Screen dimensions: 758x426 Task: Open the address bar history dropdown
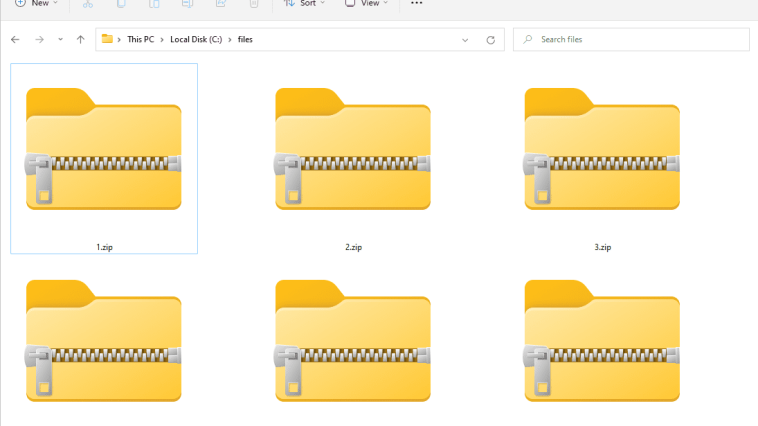(465, 40)
